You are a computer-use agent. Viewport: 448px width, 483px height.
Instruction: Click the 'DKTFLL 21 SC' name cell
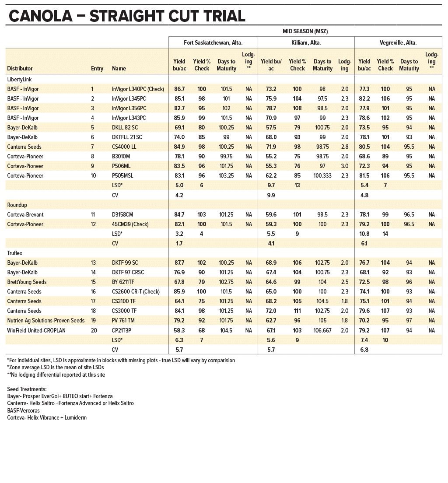(x=127, y=137)
